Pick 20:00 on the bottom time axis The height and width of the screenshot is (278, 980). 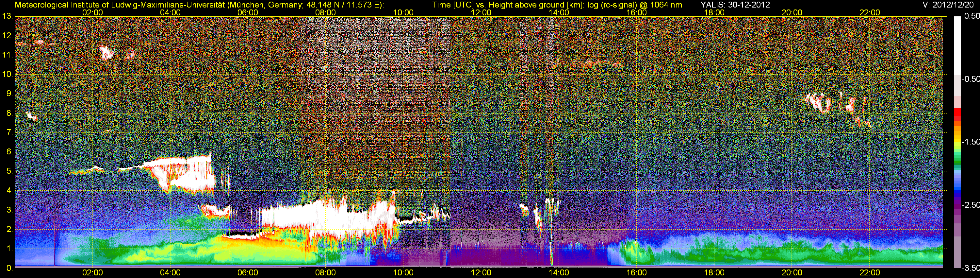coord(792,273)
